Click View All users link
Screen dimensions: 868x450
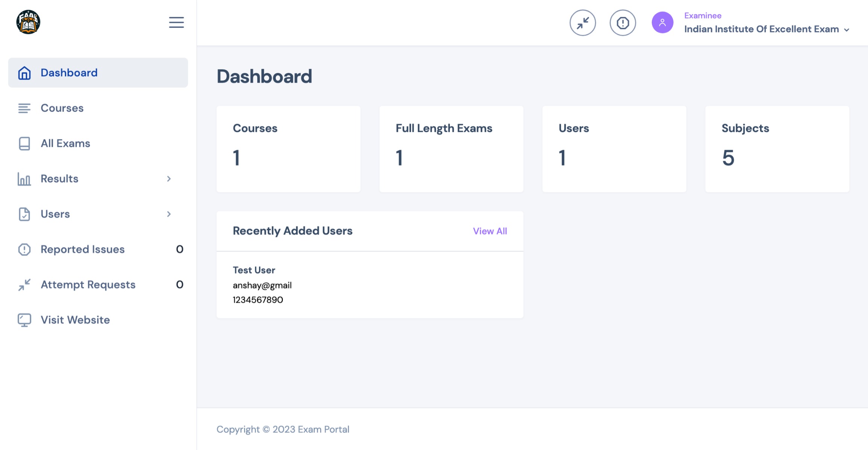point(490,231)
